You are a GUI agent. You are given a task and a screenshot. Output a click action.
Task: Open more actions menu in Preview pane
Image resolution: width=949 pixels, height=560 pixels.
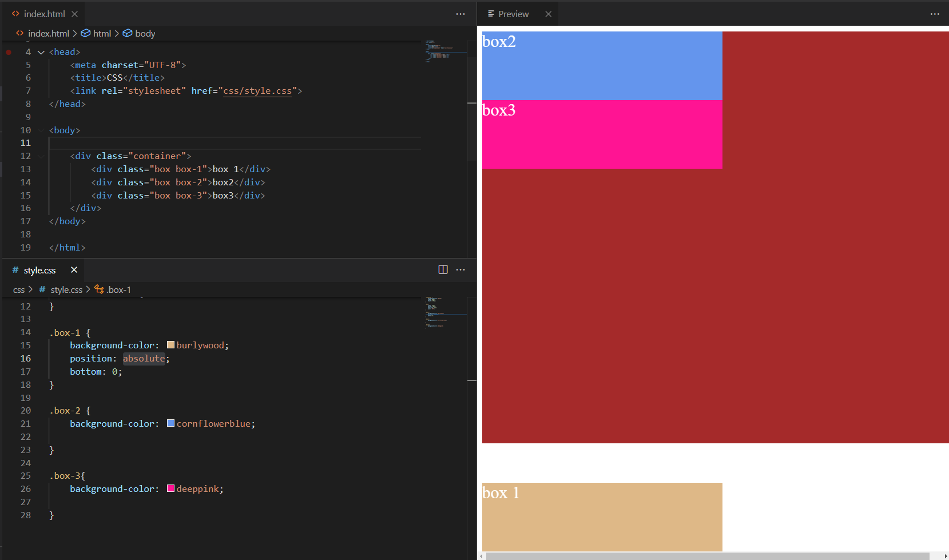(x=935, y=14)
